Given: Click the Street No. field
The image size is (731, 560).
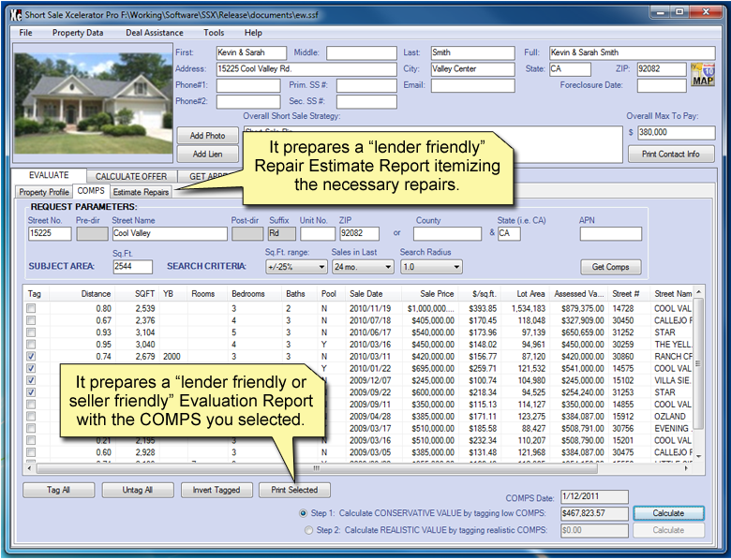Looking at the screenshot, I should (x=50, y=233).
